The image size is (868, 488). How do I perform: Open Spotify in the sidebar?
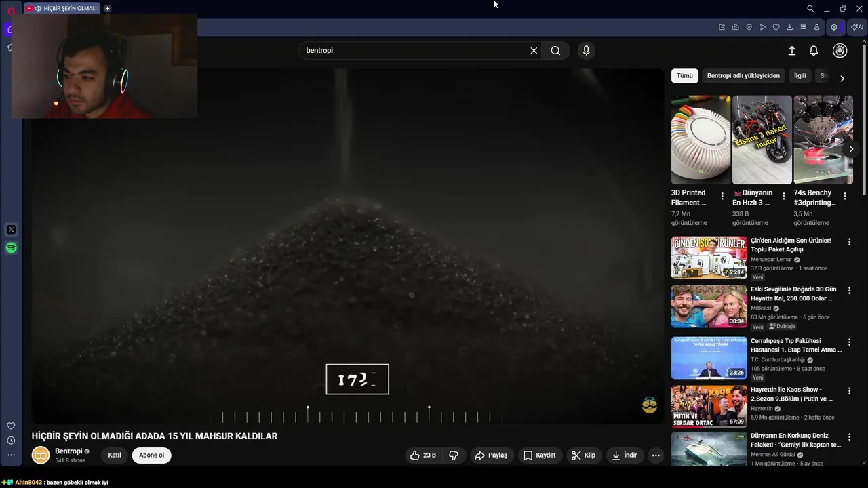tap(11, 248)
